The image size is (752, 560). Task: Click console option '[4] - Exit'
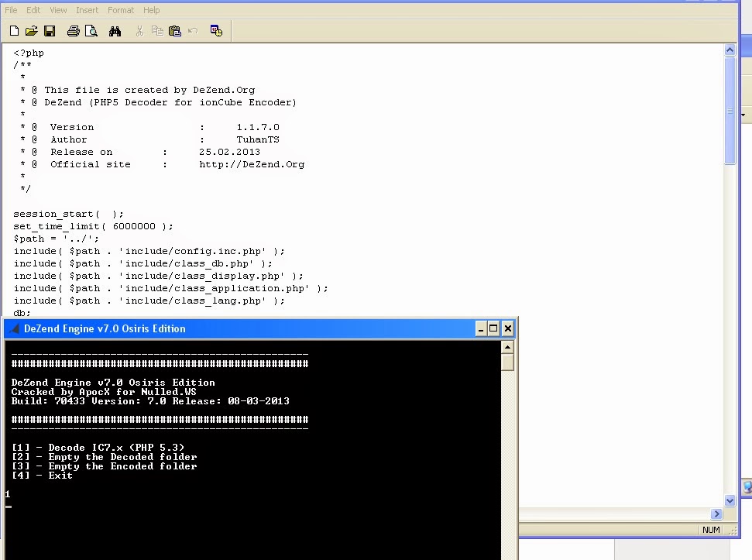(42, 476)
